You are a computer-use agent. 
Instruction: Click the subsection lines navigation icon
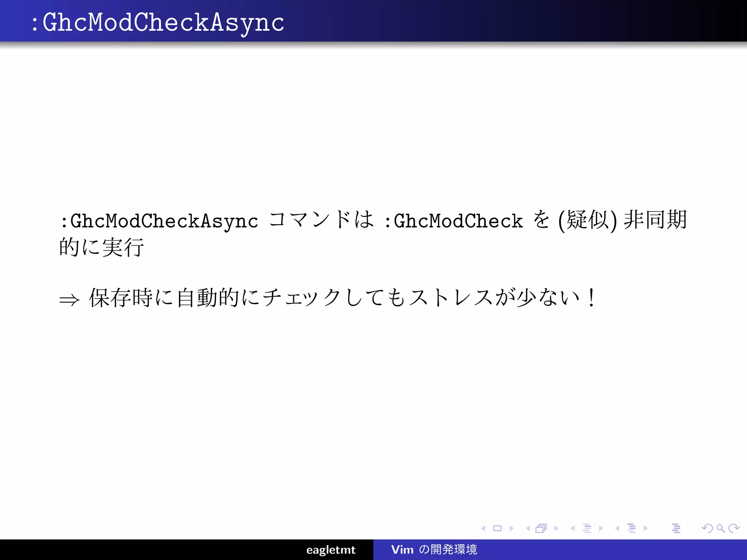tap(587, 528)
